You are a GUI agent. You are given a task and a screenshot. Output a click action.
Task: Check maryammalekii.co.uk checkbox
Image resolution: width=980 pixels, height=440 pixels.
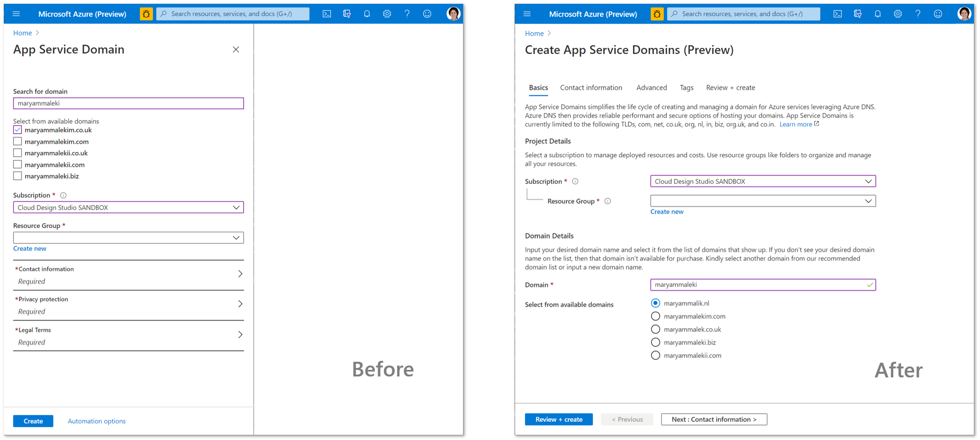pyautogui.click(x=18, y=153)
